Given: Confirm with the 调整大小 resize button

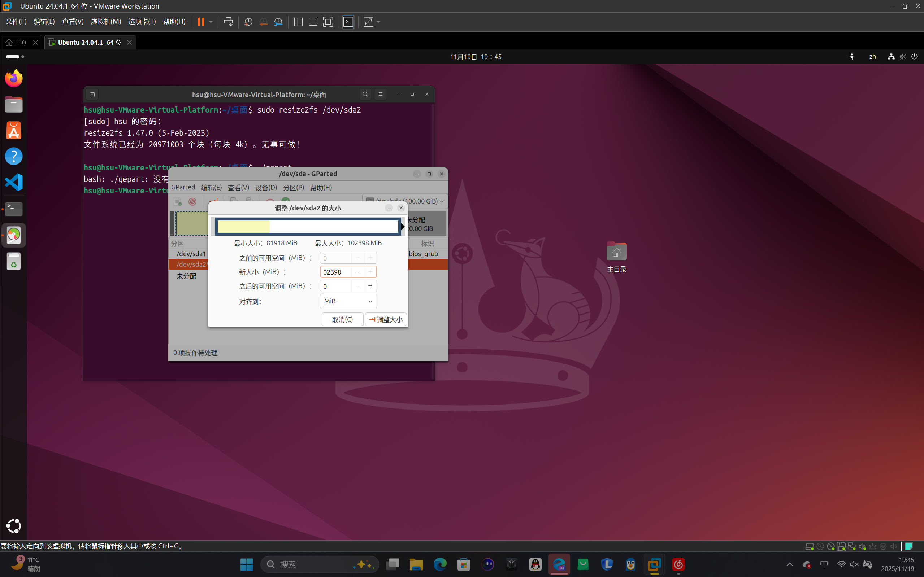Looking at the screenshot, I should coord(386,319).
